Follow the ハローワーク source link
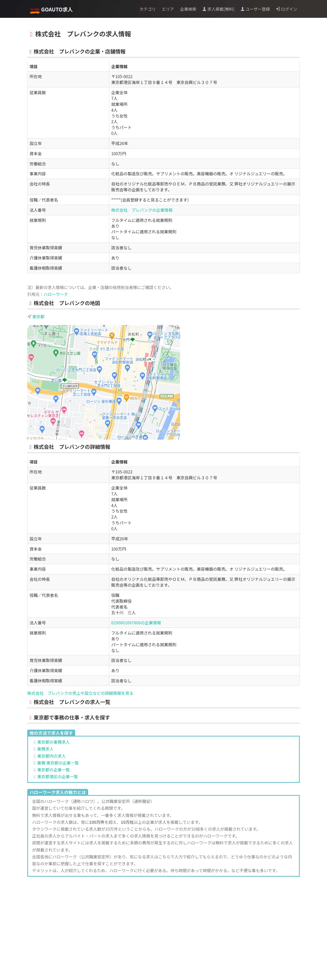This screenshot has height=980, width=327. (56, 294)
